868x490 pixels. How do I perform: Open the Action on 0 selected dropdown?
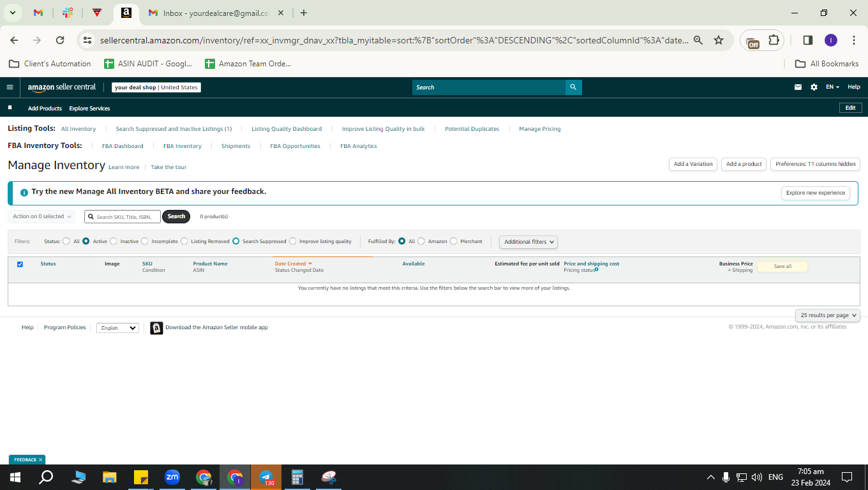coord(41,216)
